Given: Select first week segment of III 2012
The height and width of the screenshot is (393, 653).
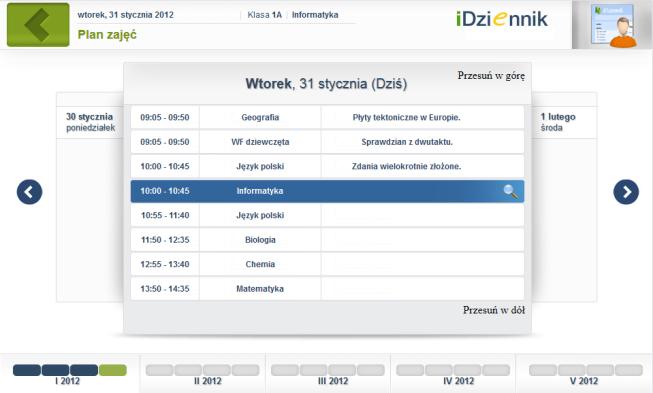Looking at the screenshot, I should 285,370.
